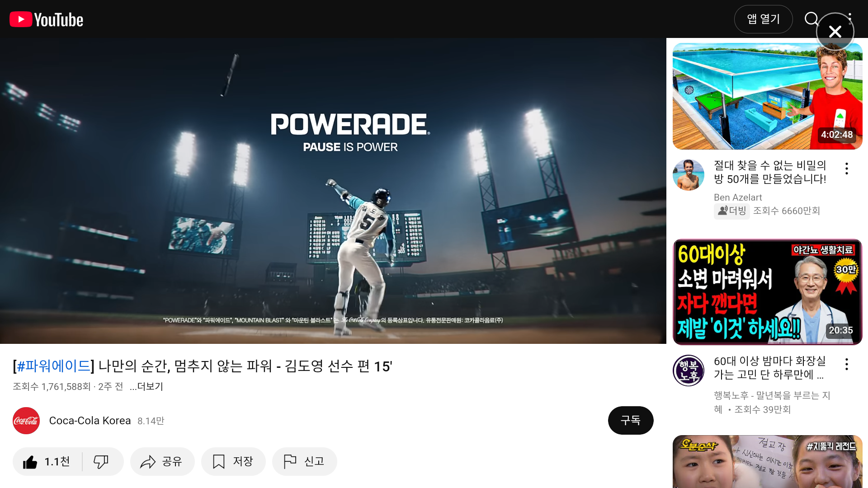Close overlay with X button

(x=835, y=32)
